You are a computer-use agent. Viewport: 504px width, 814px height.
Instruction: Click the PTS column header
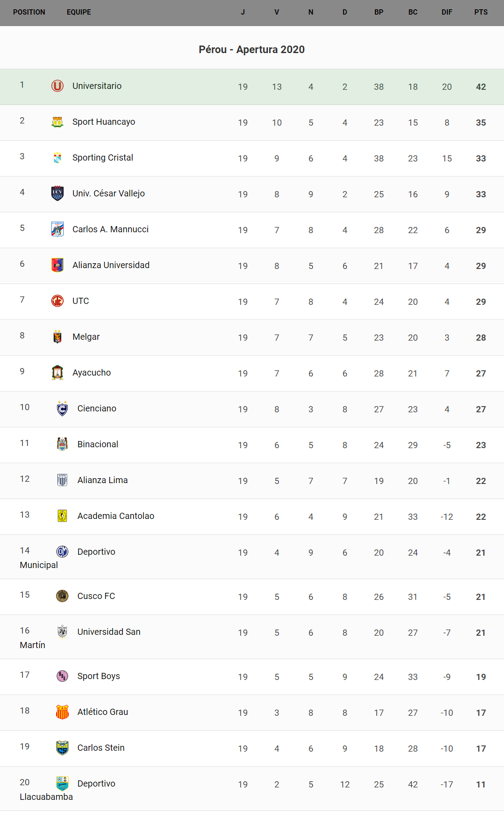coord(481,12)
